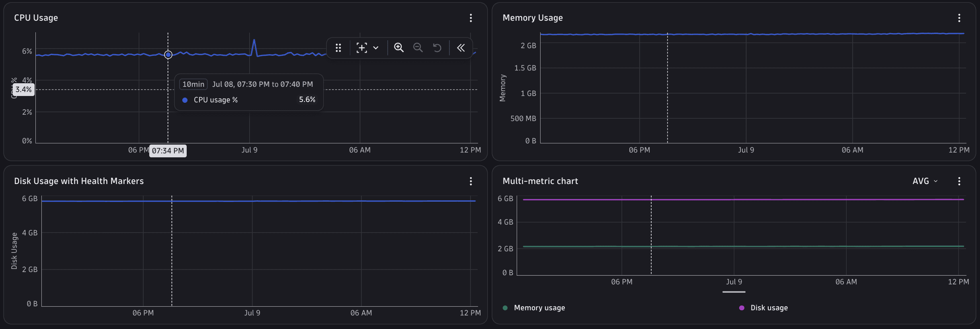Image resolution: width=980 pixels, height=329 pixels.
Task: Open the Memory Usage panel options menu
Action: point(959,18)
